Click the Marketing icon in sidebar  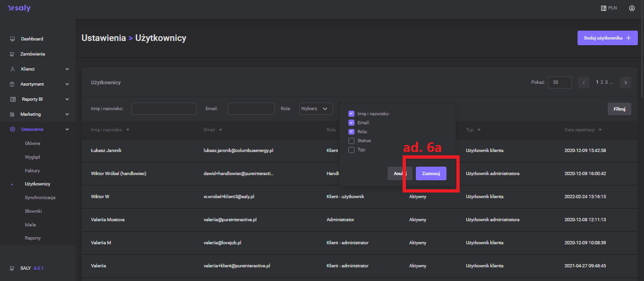pyautogui.click(x=12, y=114)
